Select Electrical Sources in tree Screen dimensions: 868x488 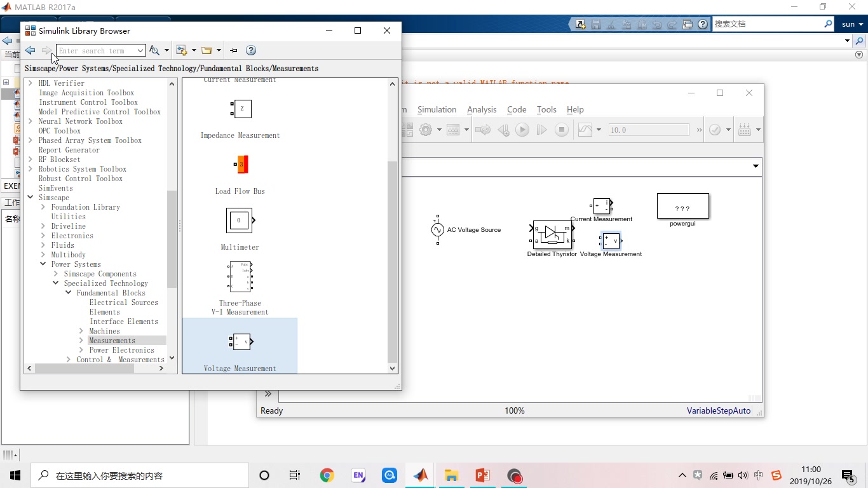123,302
